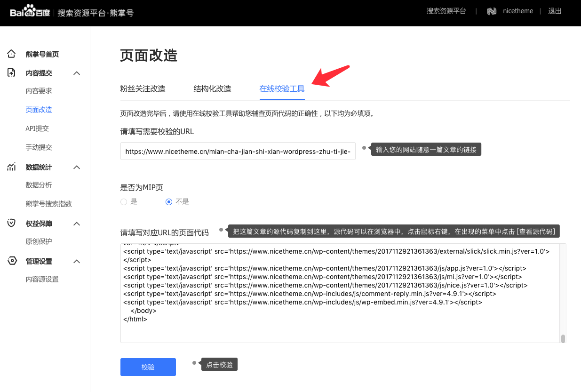Click the 搜索资源平台·熊掌号 header title
The height and width of the screenshot is (392, 581).
pyautogui.click(x=96, y=13)
